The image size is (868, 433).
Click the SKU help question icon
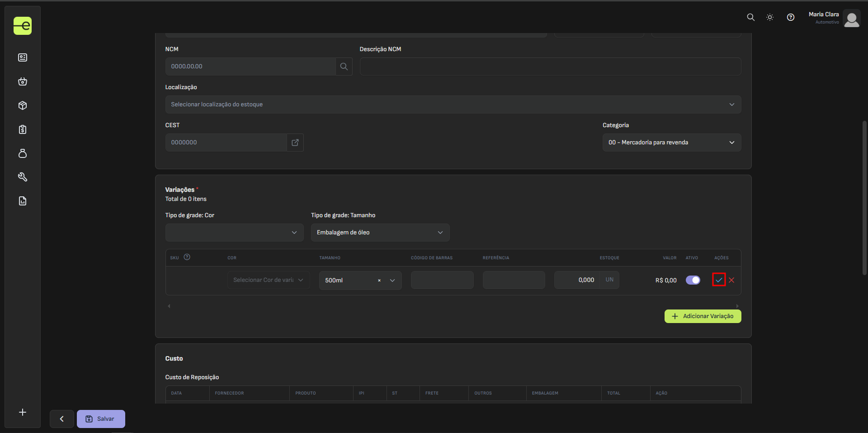pos(187,257)
